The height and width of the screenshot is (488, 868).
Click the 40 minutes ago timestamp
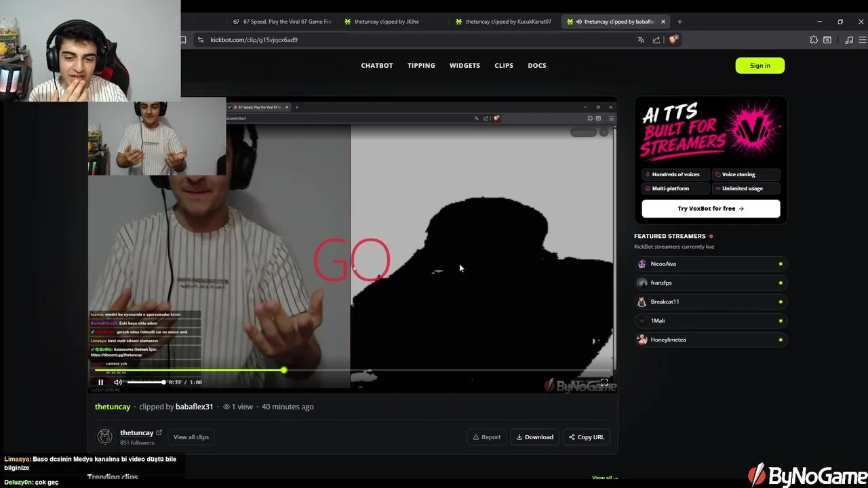(288, 407)
